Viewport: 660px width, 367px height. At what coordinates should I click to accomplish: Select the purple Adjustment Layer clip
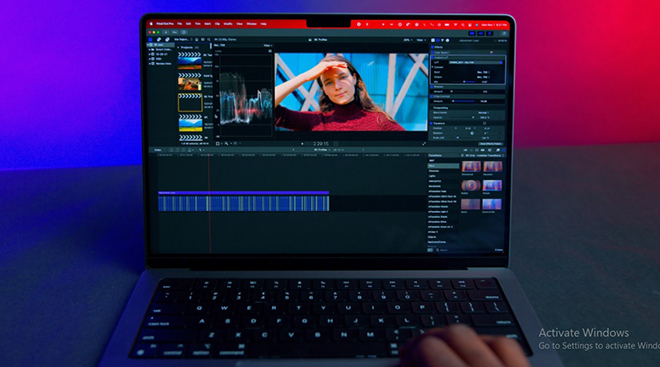click(243, 193)
